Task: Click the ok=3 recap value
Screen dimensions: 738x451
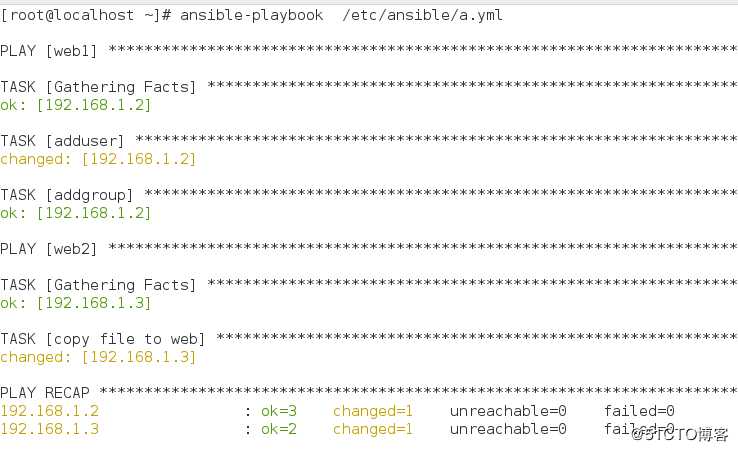Action: click(x=279, y=411)
